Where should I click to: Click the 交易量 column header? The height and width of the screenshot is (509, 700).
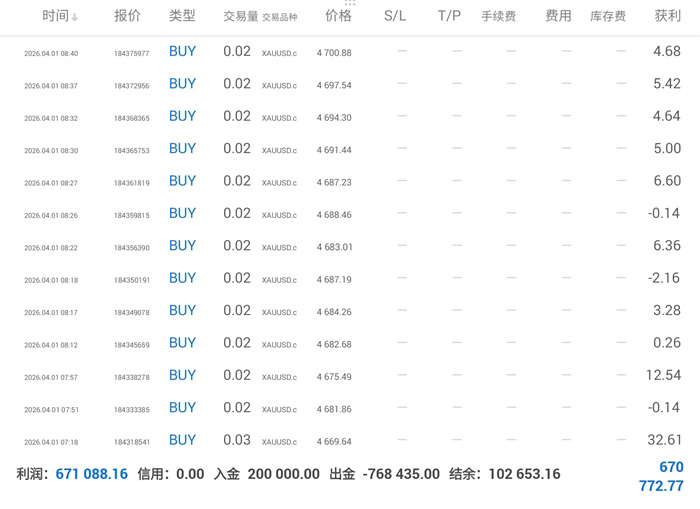(240, 17)
